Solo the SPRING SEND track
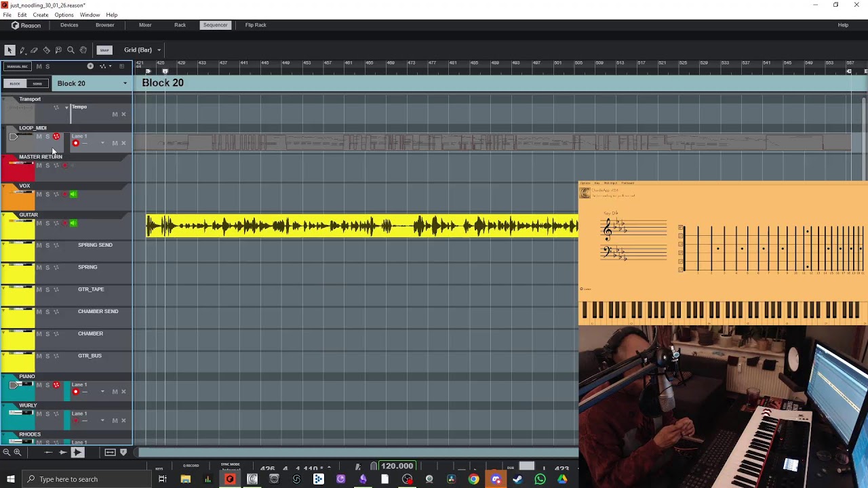This screenshot has height=488, width=868. [47, 245]
